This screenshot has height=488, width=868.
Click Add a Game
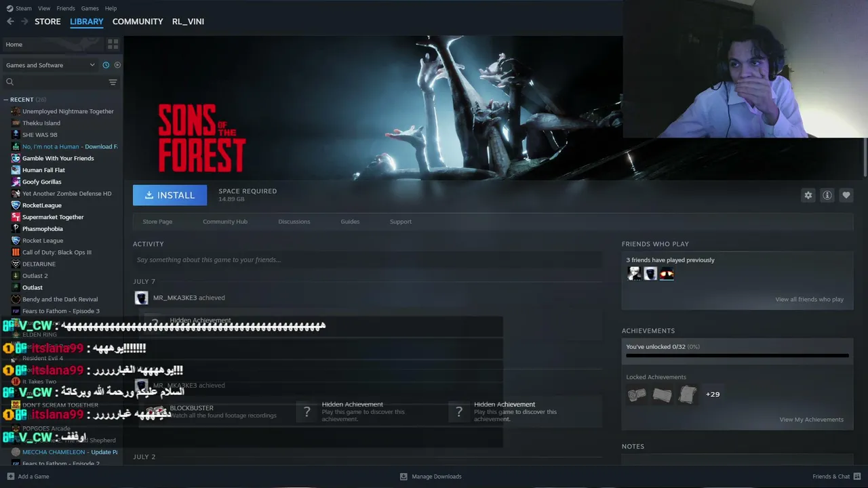[28, 476]
